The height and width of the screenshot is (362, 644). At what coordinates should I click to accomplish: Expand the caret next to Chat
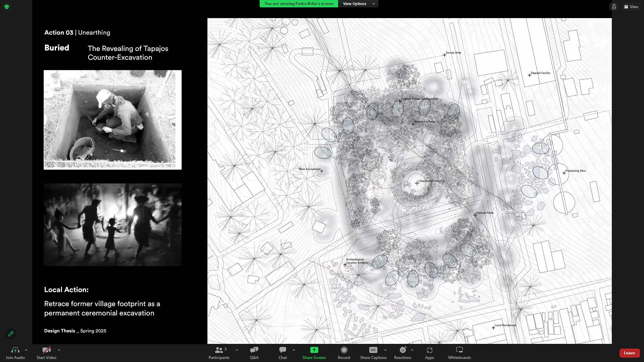click(x=294, y=350)
